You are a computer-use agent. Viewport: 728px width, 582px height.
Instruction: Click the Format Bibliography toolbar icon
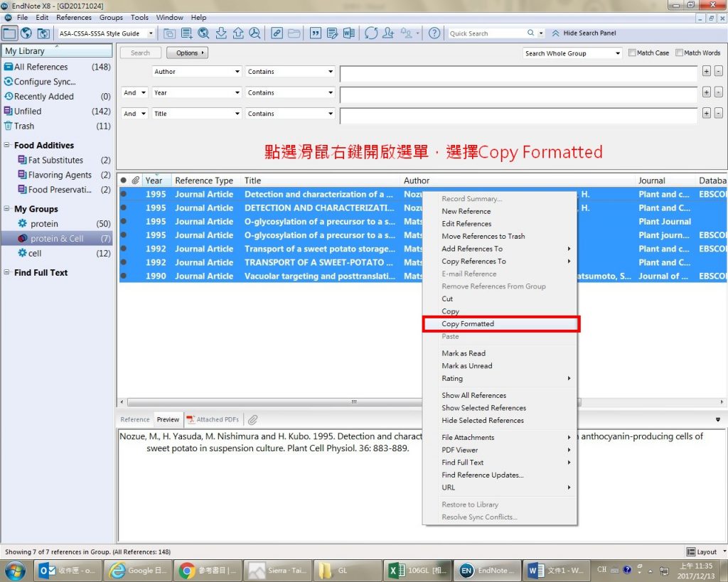point(332,33)
